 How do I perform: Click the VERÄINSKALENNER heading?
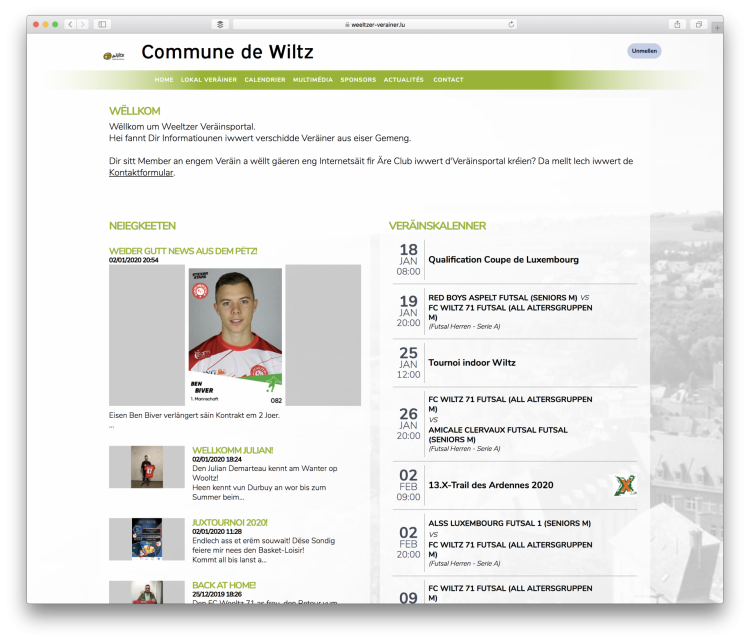pyautogui.click(x=437, y=226)
